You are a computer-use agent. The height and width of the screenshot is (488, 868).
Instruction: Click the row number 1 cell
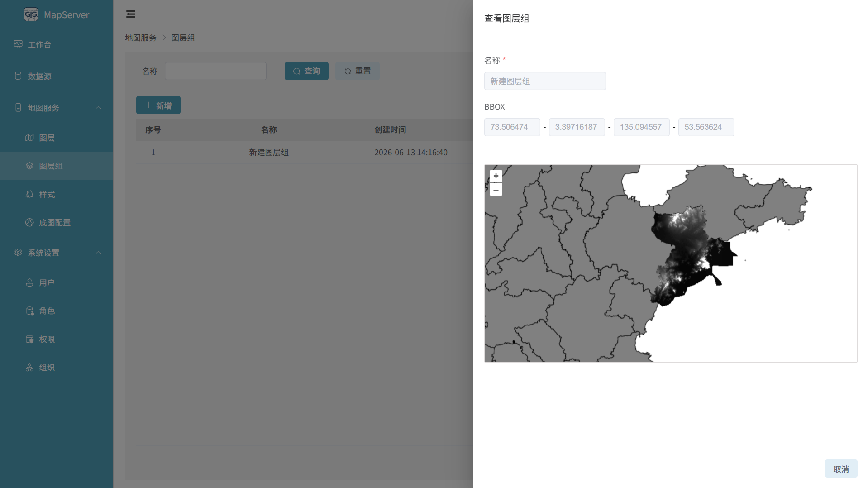[153, 153]
